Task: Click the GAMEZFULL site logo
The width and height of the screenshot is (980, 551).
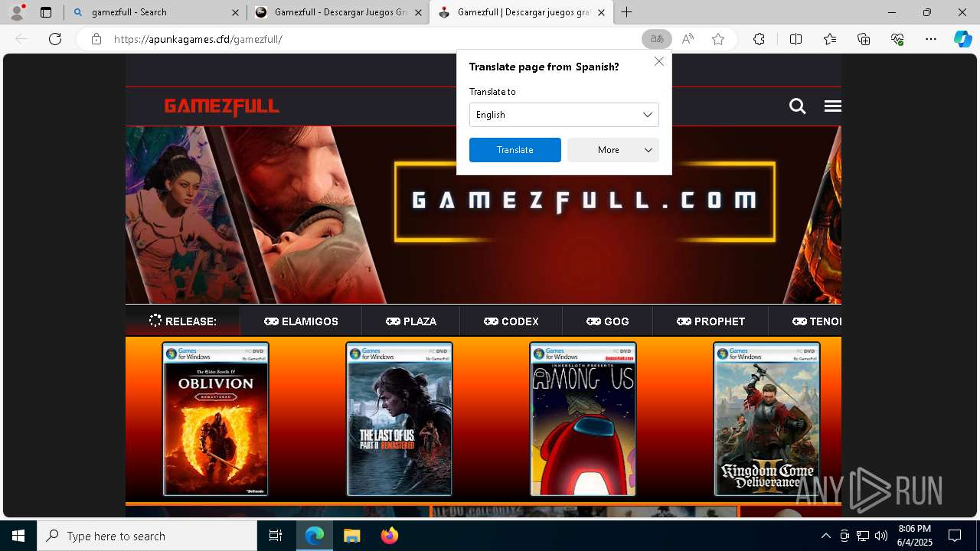Action: click(x=222, y=106)
